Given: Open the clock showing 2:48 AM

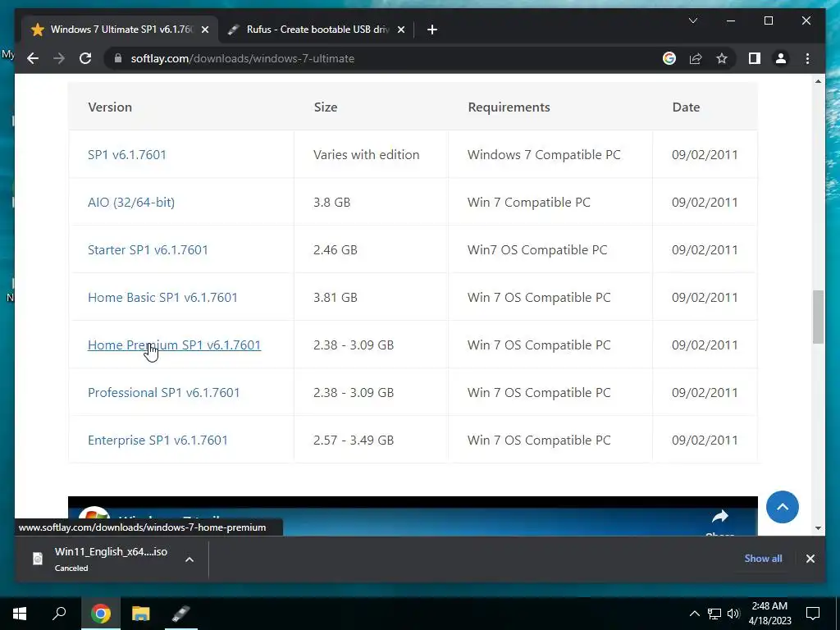Looking at the screenshot, I should [x=769, y=614].
